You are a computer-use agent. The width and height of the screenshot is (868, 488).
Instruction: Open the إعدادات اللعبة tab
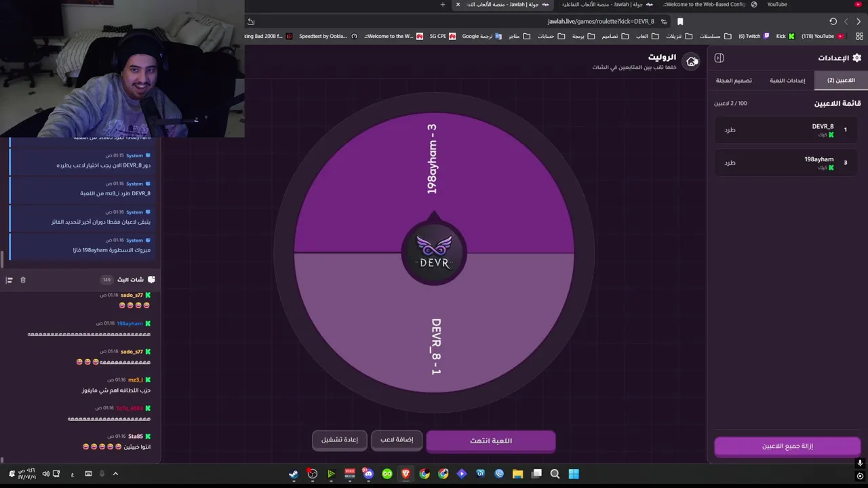click(787, 80)
